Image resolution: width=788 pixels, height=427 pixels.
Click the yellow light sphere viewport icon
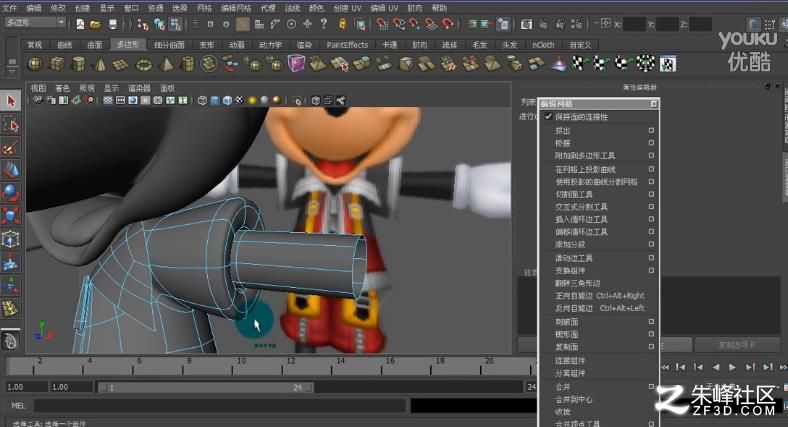252,100
